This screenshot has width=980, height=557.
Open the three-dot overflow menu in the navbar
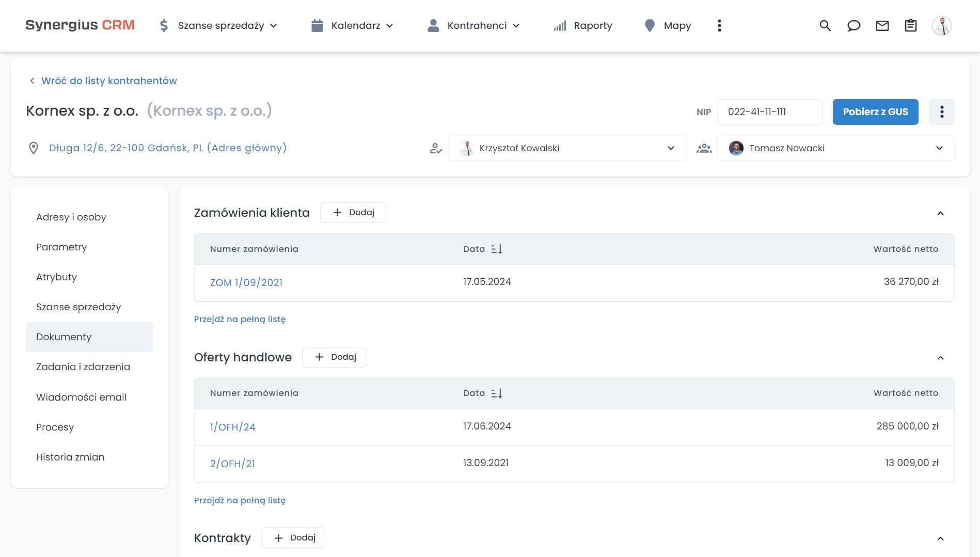(719, 25)
